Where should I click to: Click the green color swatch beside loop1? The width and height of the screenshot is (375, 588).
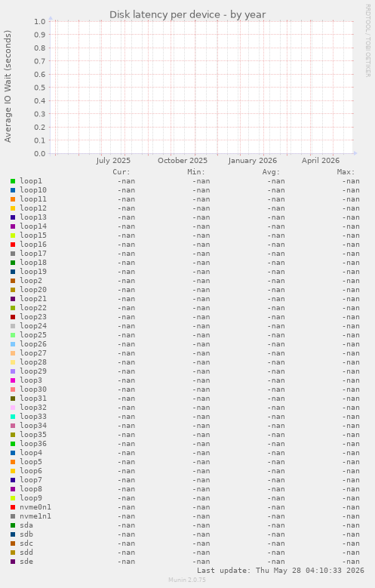13,181
